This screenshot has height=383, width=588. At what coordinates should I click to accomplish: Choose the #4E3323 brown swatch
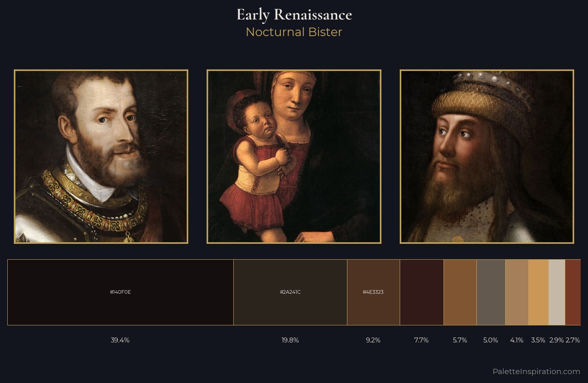pyautogui.click(x=373, y=292)
